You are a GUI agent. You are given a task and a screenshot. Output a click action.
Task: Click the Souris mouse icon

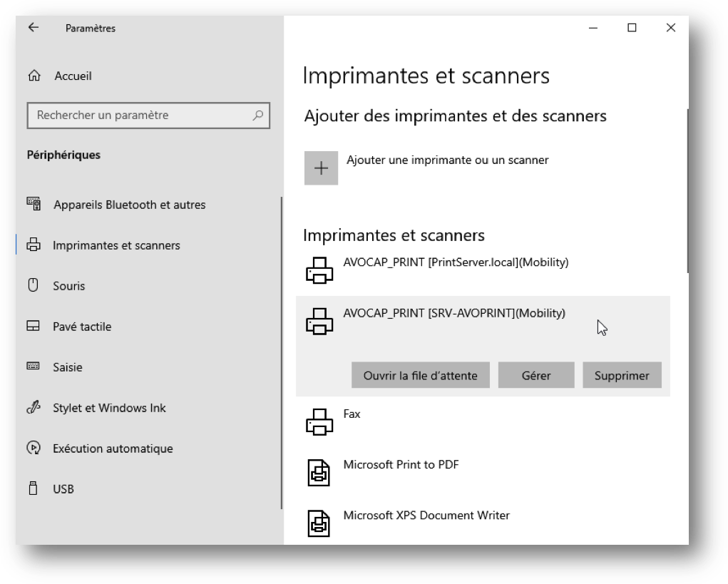(x=34, y=285)
